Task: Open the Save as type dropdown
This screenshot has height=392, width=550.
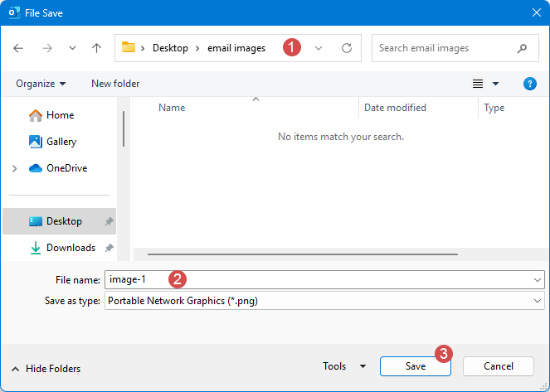Action: click(538, 301)
